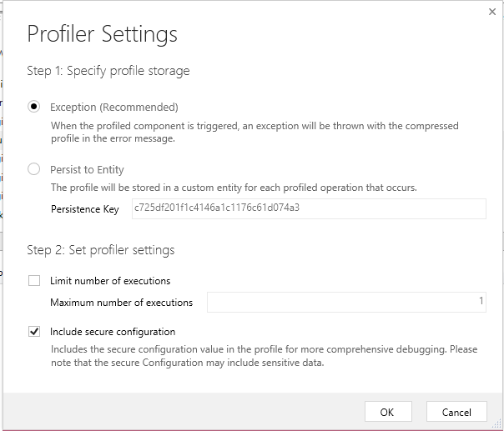The height and width of the screenshot is (431, 504).
Task: Click the resize grip in the dialog corner
Action: click(497, 424)
